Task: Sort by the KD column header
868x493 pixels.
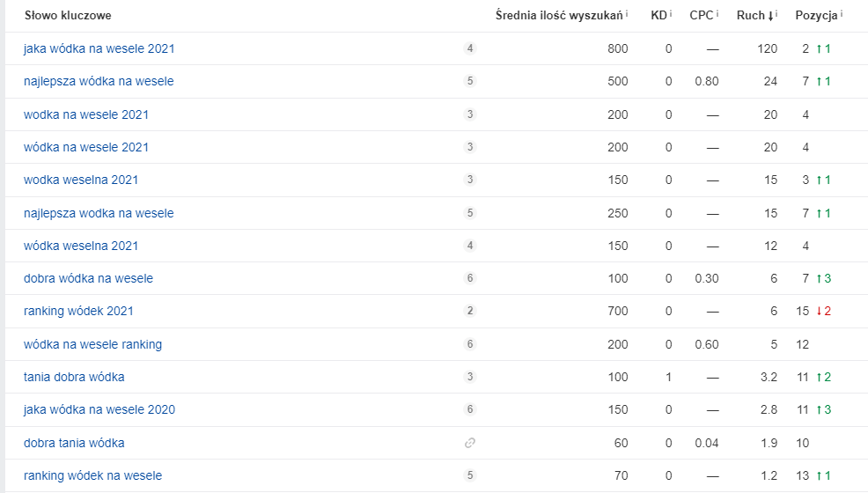Action: 658,15
